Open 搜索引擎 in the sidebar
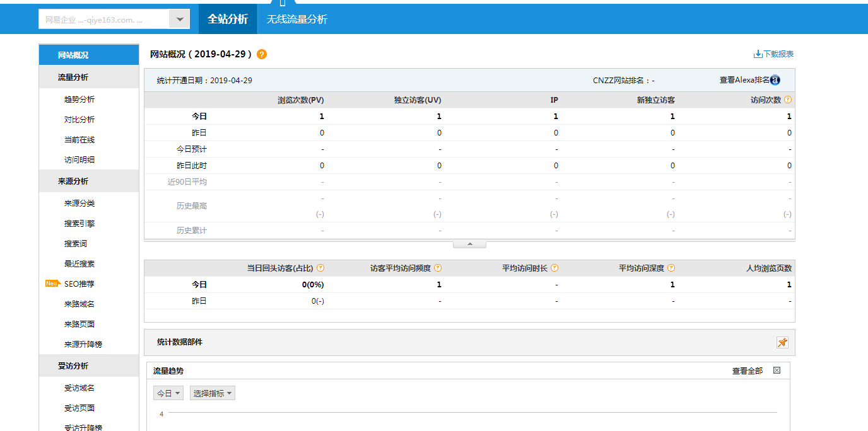Screen dimensions: 868x431 pyautogui.click(x=79, y=224)
